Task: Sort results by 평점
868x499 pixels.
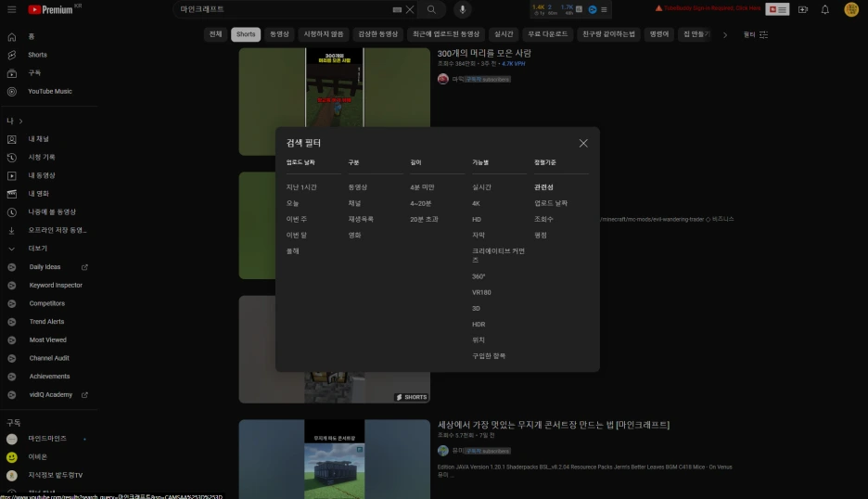Action: coord(541,236)
